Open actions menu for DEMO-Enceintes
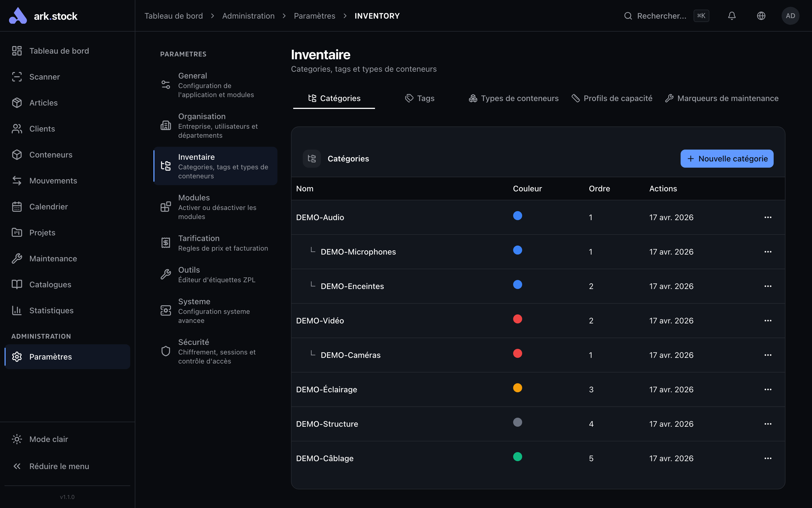The height and width of the screenshot is (508, 812). click(768, 286)
